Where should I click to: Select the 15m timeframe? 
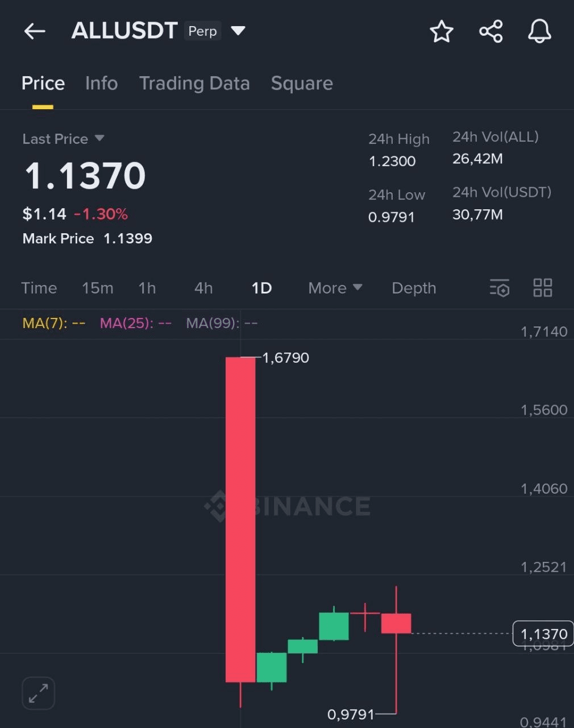(98, 288)
